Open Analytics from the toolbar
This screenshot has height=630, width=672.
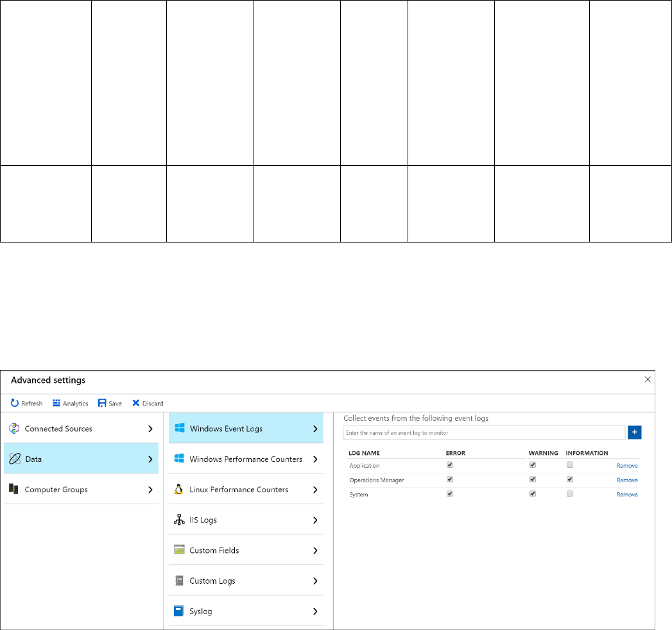[71, 403]
